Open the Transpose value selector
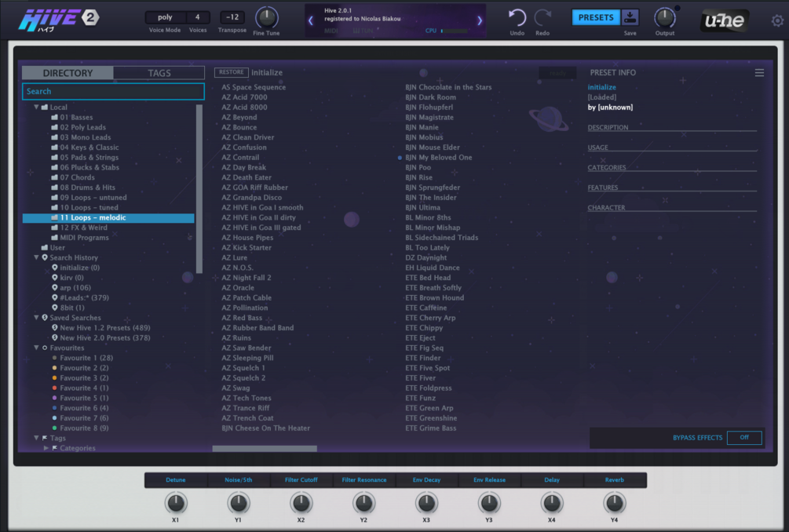This screenshot has height=532, width=789. coord(232,17)
